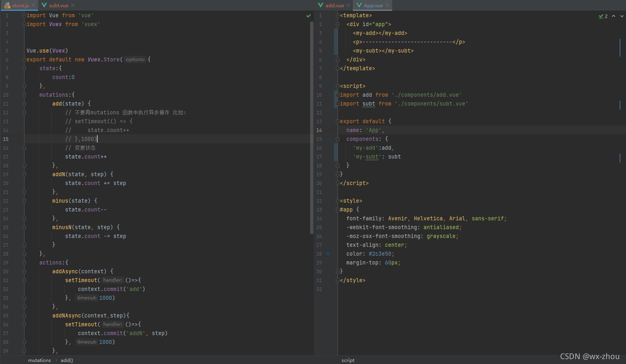Screen dimensions: 626x364
Task: Click the text-align: center property
Action: point(377,245)
